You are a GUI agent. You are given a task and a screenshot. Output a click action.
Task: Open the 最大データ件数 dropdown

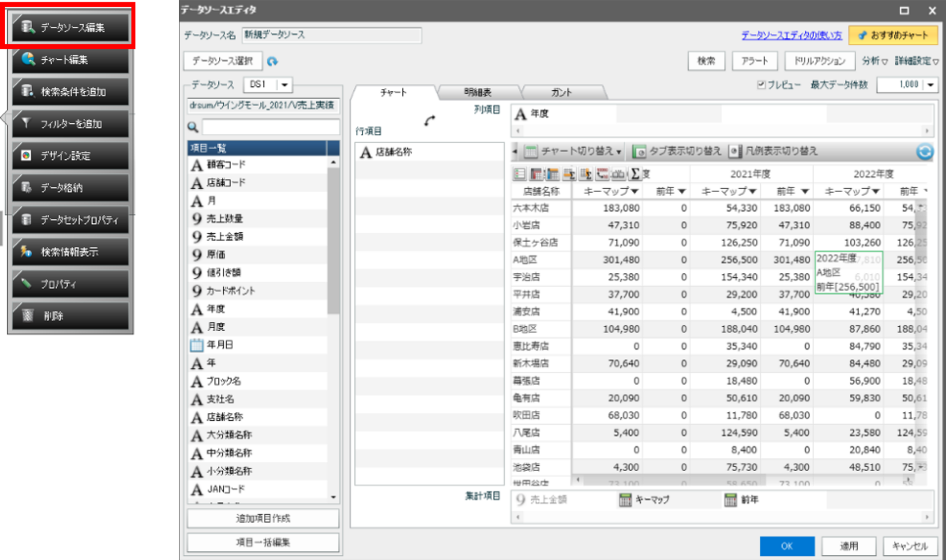930,85
